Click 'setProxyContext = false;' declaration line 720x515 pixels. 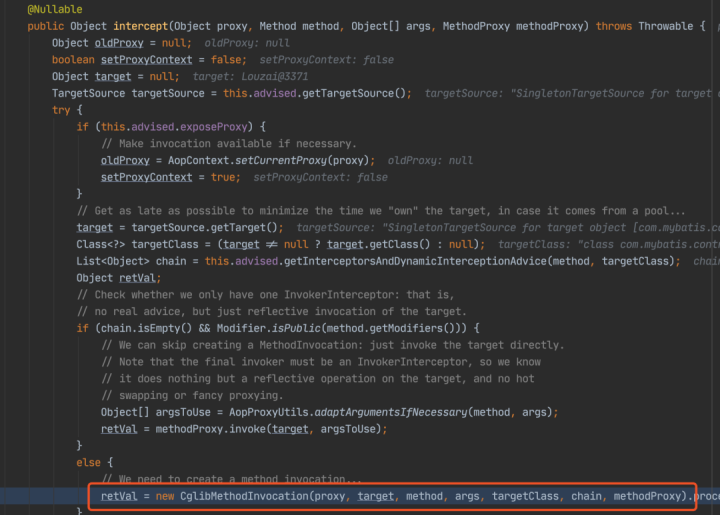coord(174,60)
